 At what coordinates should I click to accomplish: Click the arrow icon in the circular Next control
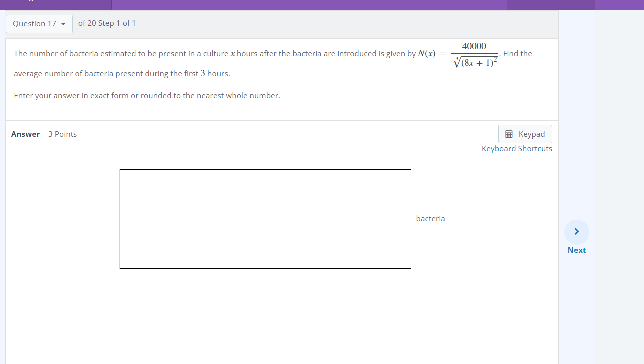pos(576,231)
